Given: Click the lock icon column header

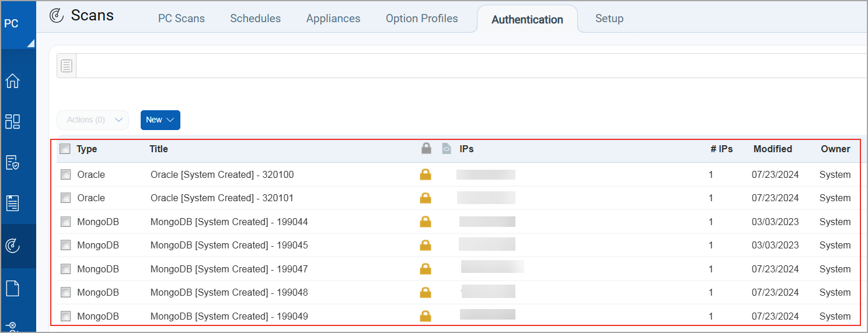Looking at the screenshot, I should (426, 149).
